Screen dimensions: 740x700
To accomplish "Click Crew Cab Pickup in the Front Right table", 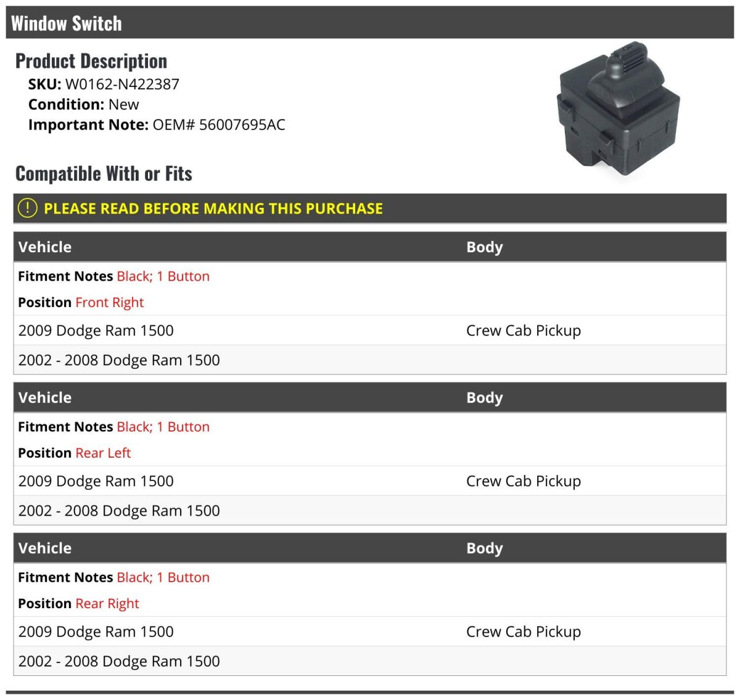I will point(524,331).
